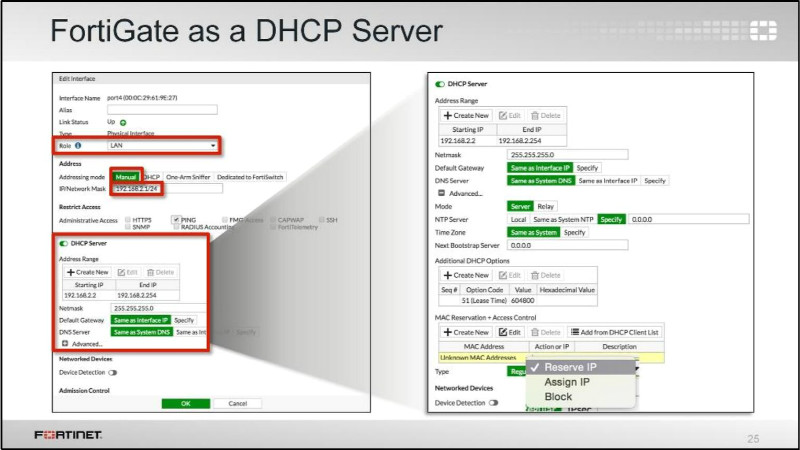Click Delete in Additional DHCP Options
The height and width of the screenshot is (450, 800).
coord(546,276)
